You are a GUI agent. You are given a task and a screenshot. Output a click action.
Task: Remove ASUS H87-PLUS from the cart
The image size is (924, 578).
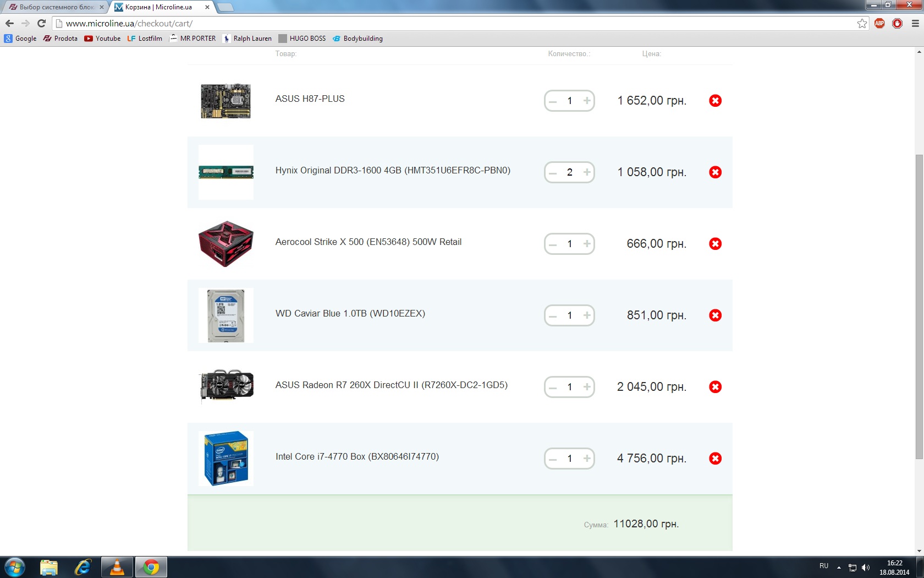[x=715, y=101]
